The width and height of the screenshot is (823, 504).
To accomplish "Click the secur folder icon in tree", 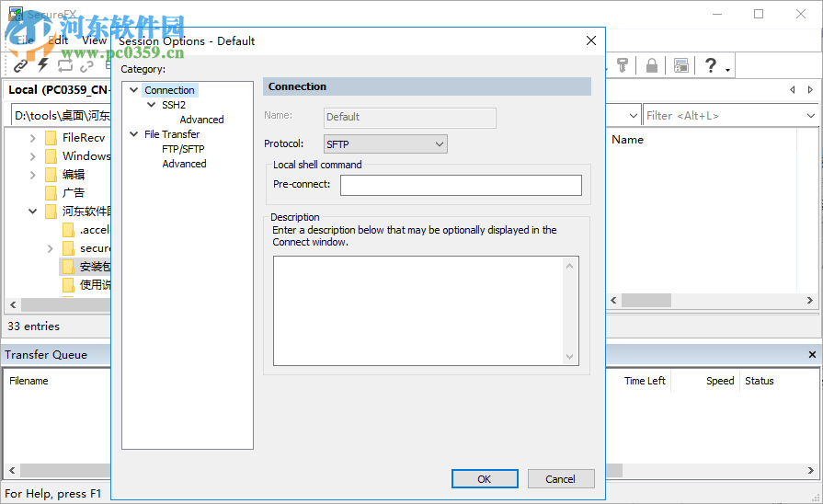I will point(68,247).
